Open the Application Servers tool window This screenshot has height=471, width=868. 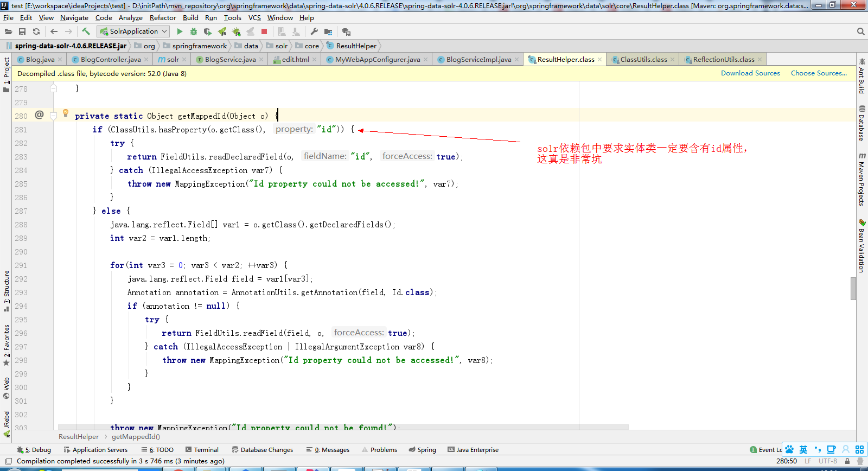click(95, 450)
